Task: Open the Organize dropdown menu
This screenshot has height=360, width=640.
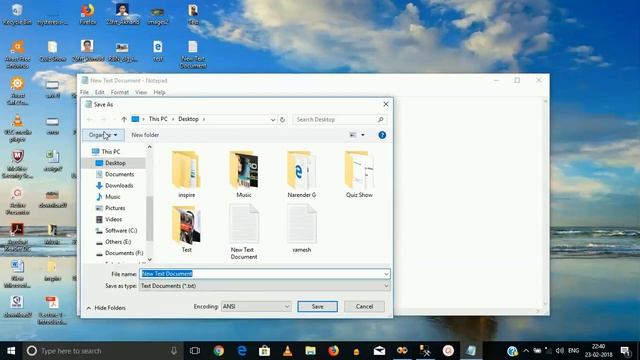Action: coord(103,135)
